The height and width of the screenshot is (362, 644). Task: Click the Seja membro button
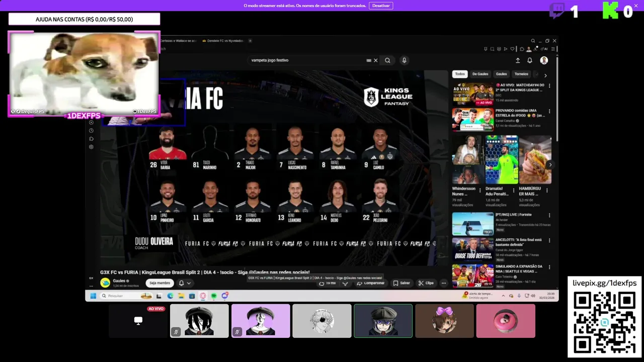point(159,283)
